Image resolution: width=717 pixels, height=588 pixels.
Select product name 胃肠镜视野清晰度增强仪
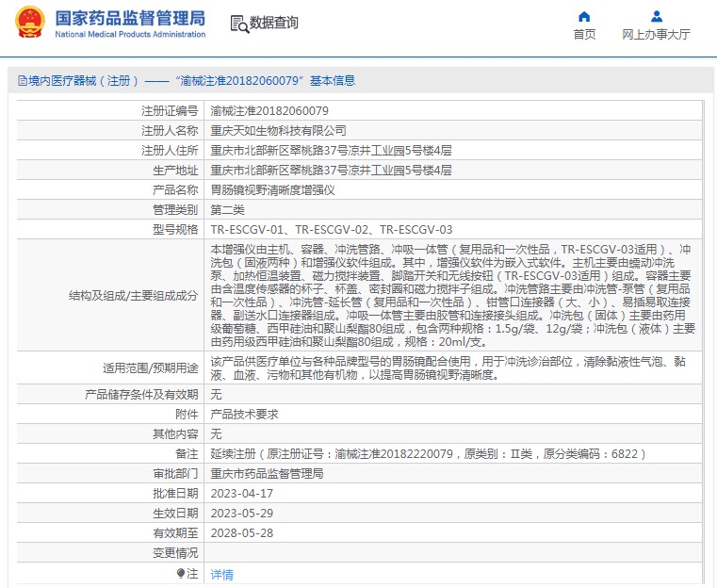[271, 190]
